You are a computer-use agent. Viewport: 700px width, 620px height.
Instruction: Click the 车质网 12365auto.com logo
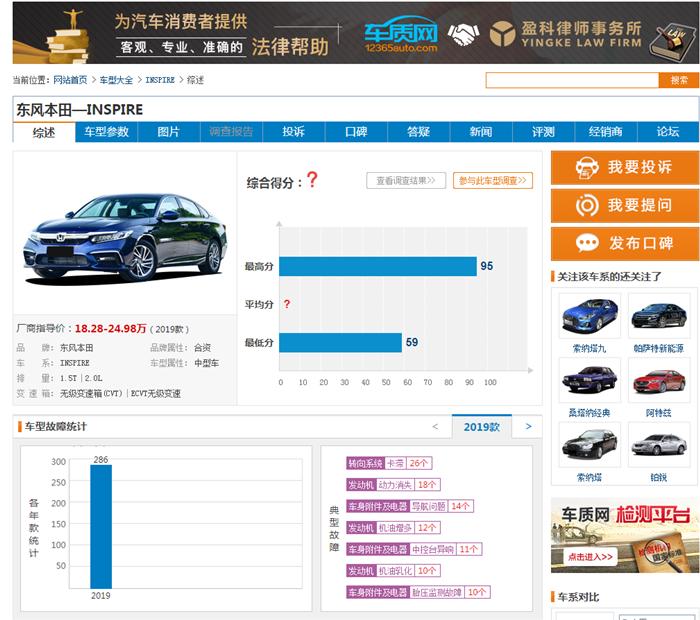(400, 34)
